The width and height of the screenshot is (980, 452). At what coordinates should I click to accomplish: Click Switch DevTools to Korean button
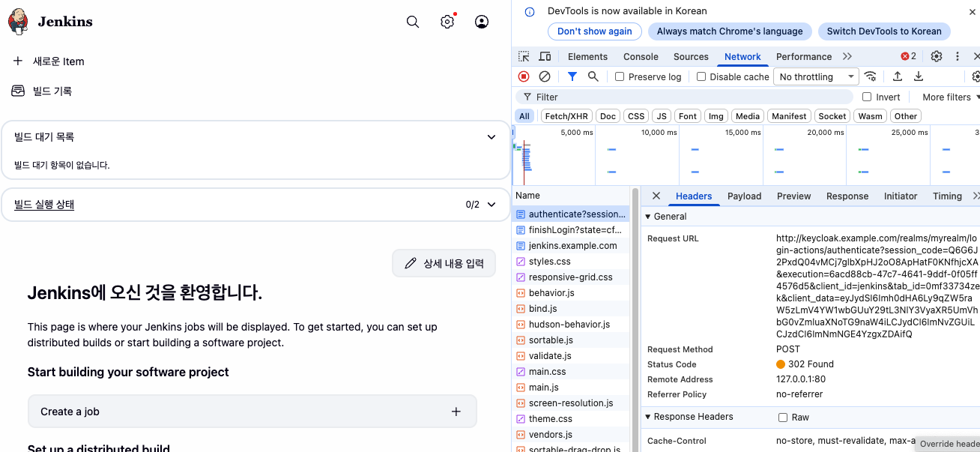[x=884, y=31]
